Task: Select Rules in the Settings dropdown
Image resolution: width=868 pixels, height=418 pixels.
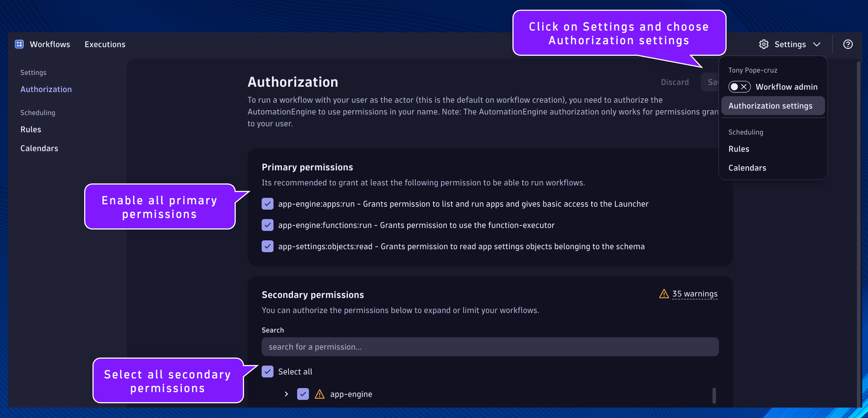Action: click(x=739, y=149)
